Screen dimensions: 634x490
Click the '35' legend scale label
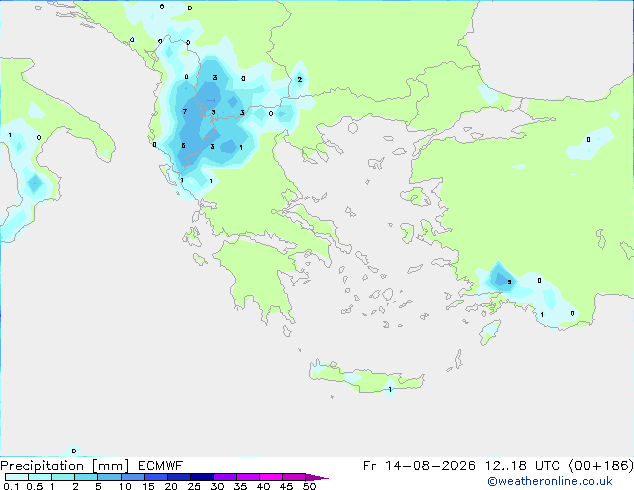point(240,486)
